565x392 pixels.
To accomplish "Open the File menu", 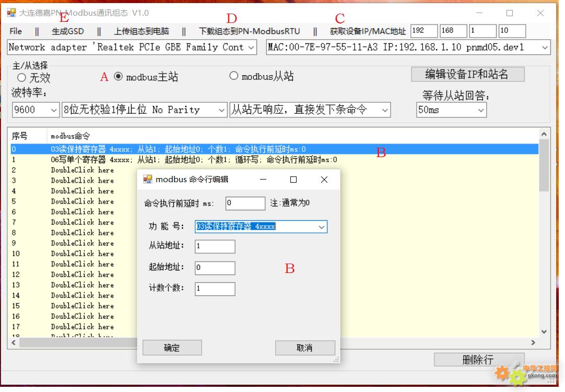I will 16,31.
